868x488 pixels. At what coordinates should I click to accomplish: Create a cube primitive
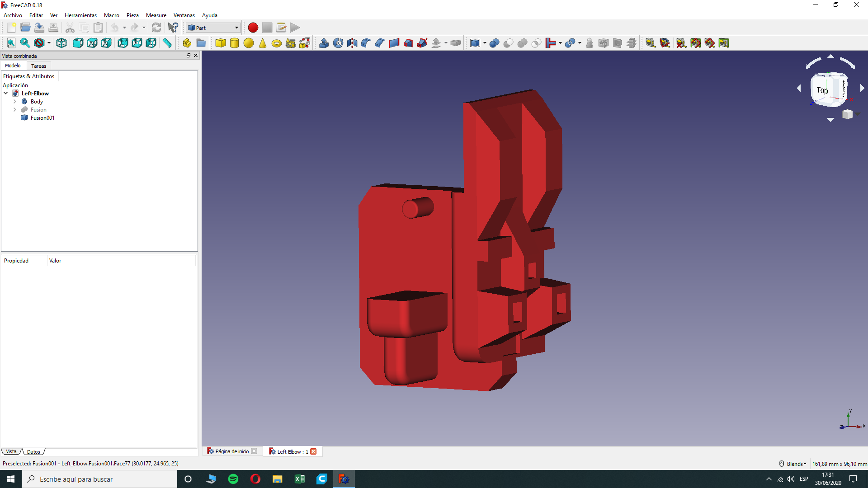click(221, 43)
